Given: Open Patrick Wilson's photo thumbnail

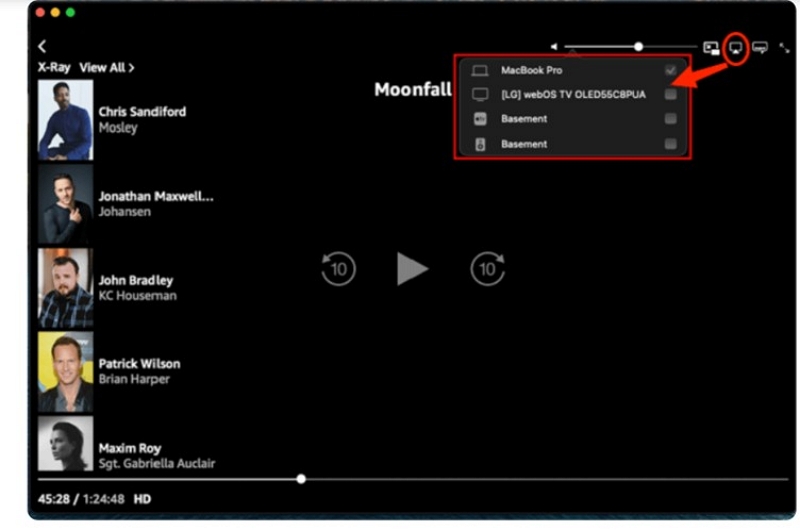Looking at the screenshot, I should pyautogui.click(x=65, y=372).
